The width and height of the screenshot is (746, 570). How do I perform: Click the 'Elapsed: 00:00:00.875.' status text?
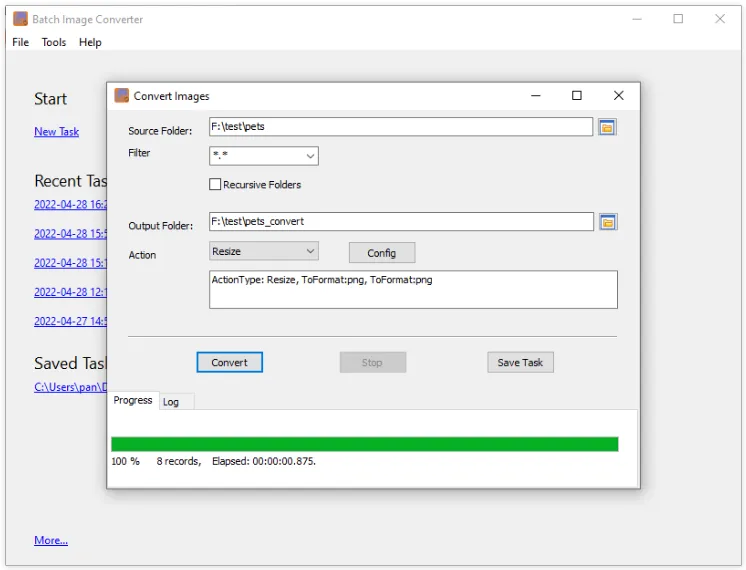(x=264, y=461)
